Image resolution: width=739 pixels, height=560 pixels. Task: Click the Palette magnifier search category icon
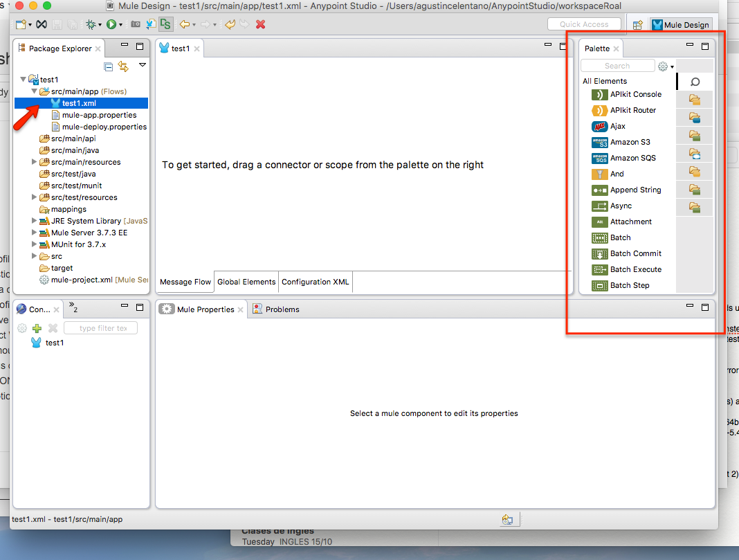pyautogui.click(x=695, y=82)
